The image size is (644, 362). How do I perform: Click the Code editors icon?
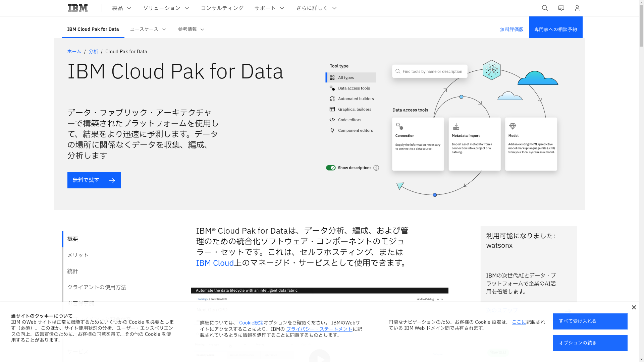tap(332, 120)
